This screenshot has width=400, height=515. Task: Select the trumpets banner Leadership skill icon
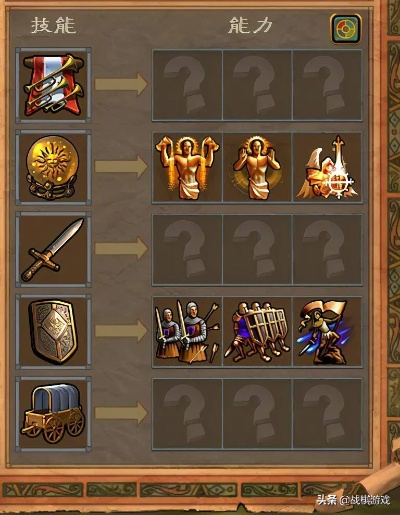(x=53, y=85)
